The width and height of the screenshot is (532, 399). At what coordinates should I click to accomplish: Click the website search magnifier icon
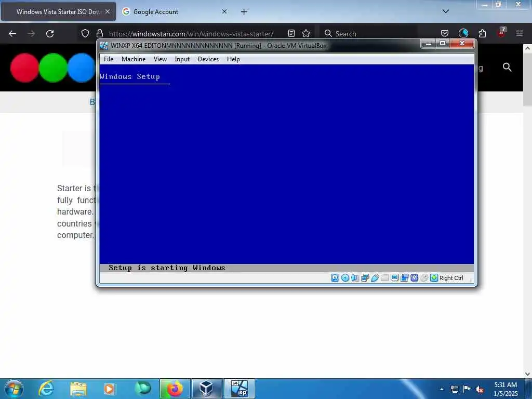[x=507, y=67]
